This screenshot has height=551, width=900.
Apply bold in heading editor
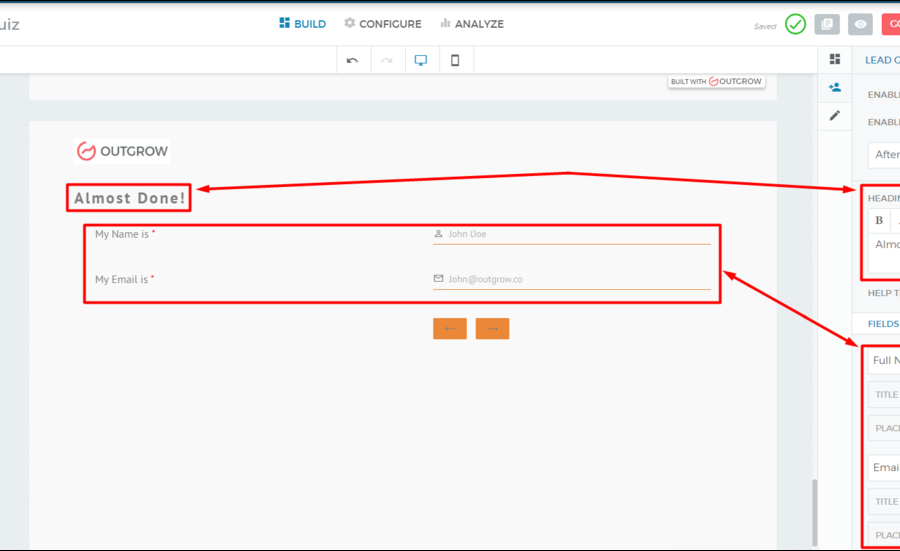pyautogui.click(x=879, y=220)
